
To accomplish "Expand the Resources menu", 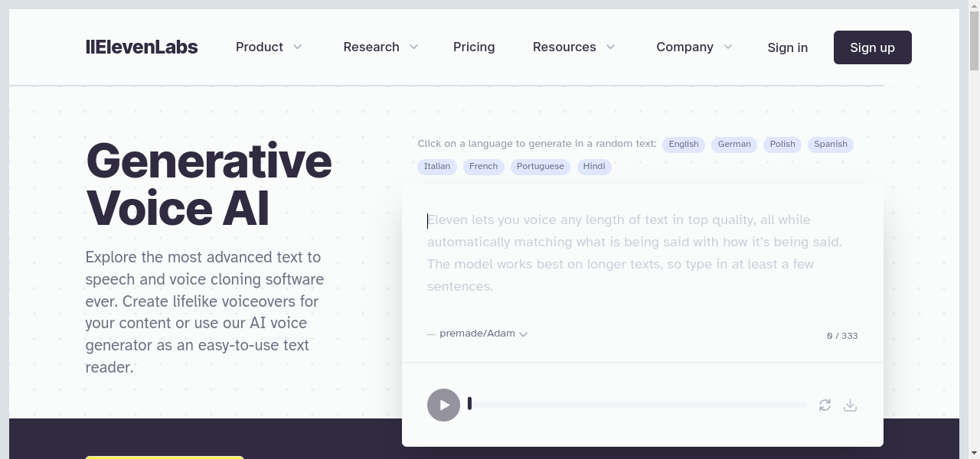I will 574,47.
